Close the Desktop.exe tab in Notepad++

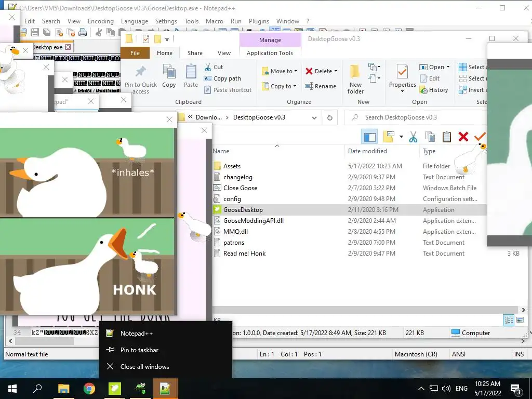[68, 47]
